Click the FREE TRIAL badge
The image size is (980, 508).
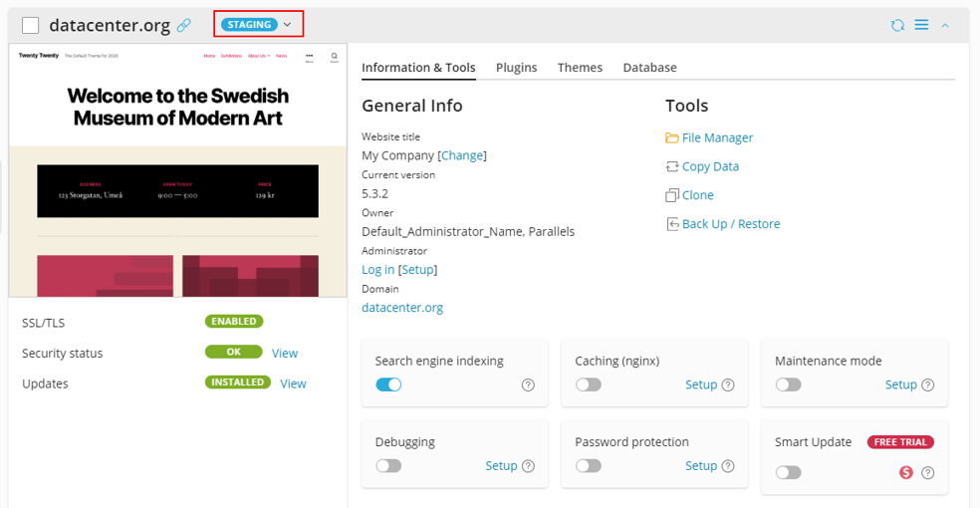[x=900, y=442]
